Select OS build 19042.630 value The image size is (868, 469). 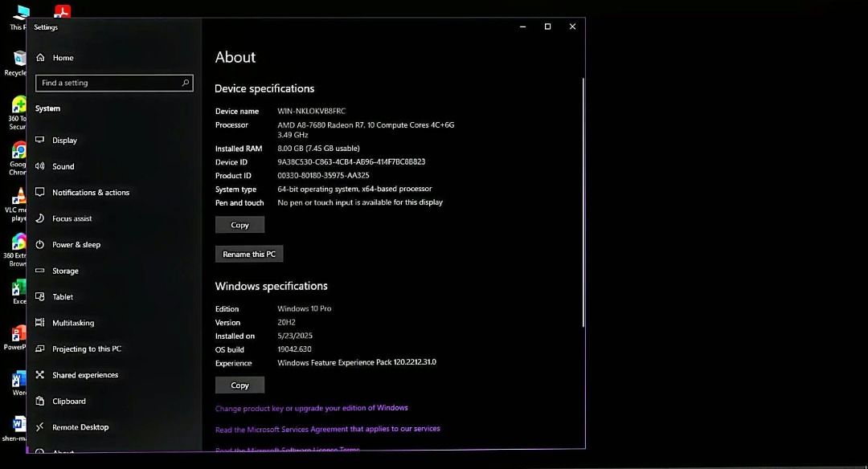click(x=294, y=349)
